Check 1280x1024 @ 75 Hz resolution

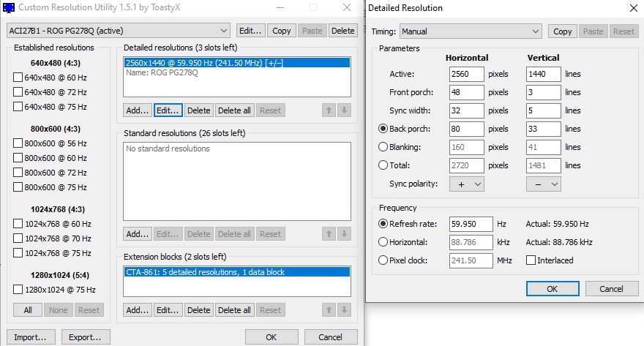tap(18, 290)
